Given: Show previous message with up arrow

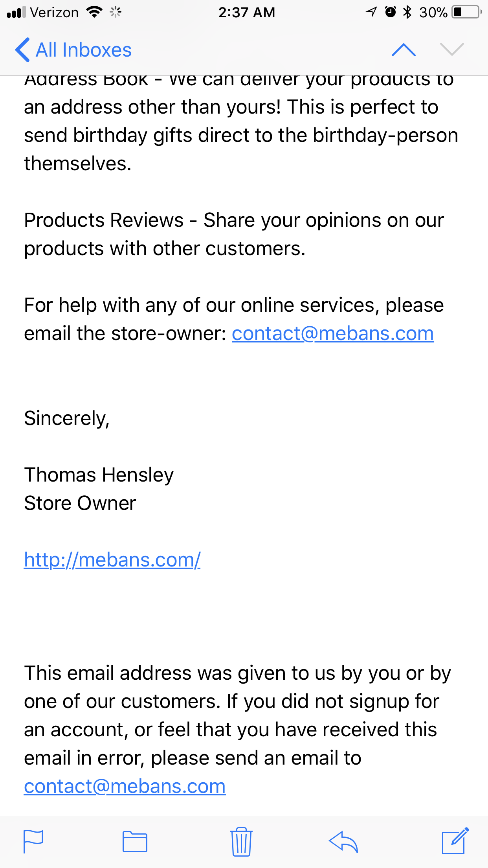Looking at the screenshot, I should 404,50.
